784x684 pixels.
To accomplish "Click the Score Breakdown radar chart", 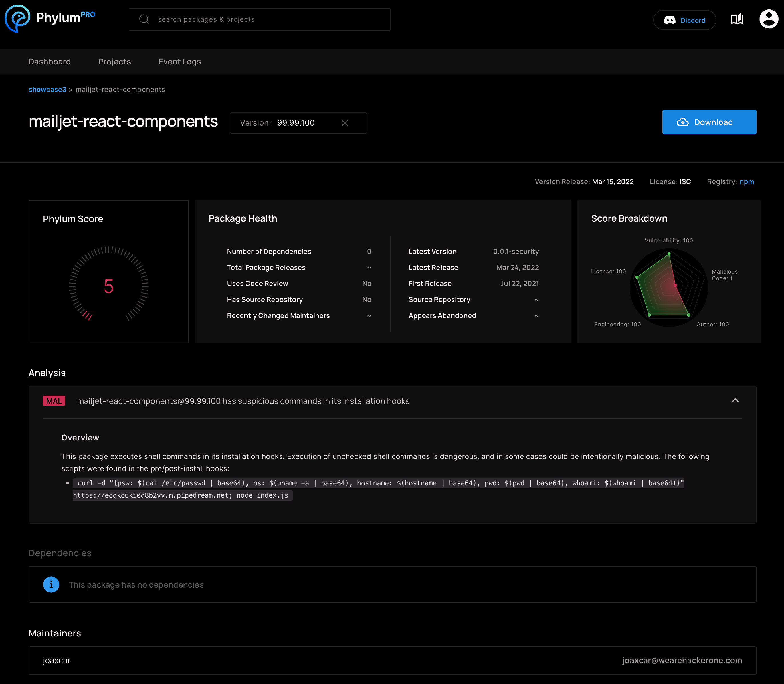I will coord(668,287).
